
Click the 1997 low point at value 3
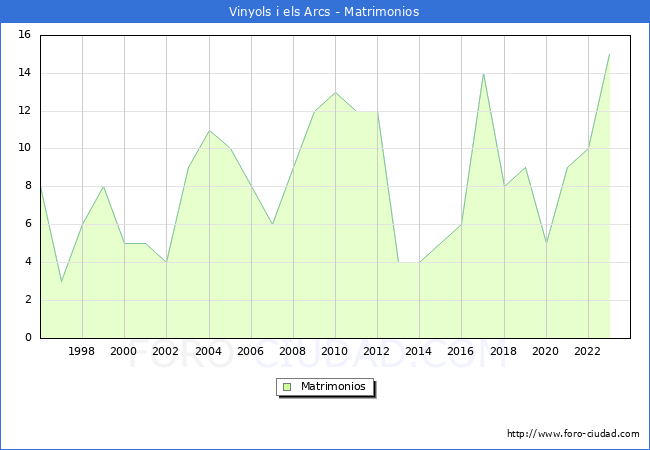click(61, 281)
